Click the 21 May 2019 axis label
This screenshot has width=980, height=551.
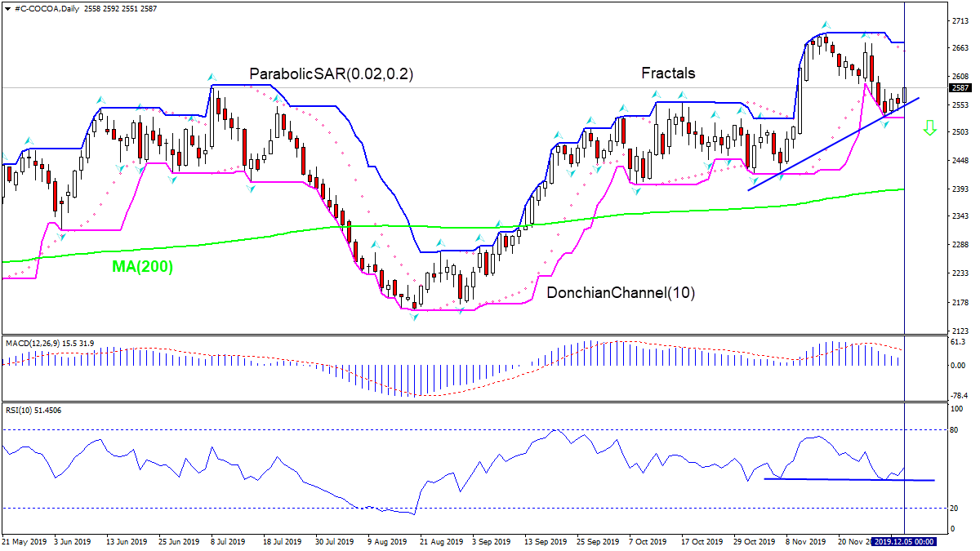(26, 540)
